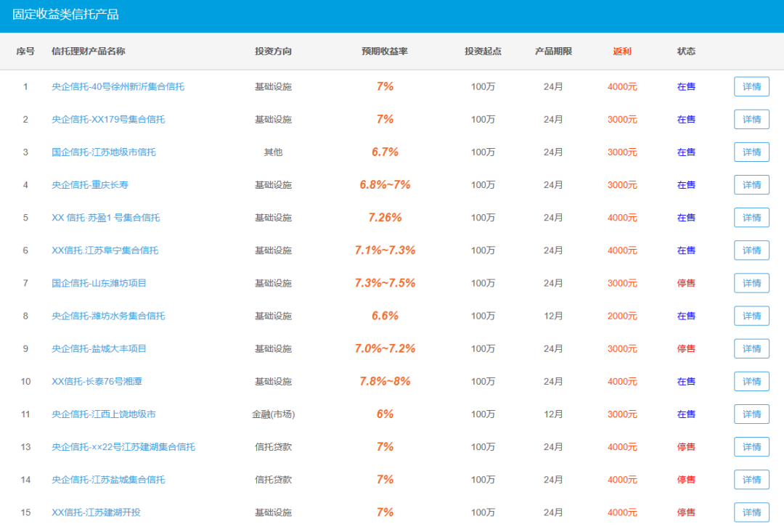This screenshot has height=532, width=784.
Task: Open 国企信托-江苏地级市信托 product link
Action: [104, 152]
